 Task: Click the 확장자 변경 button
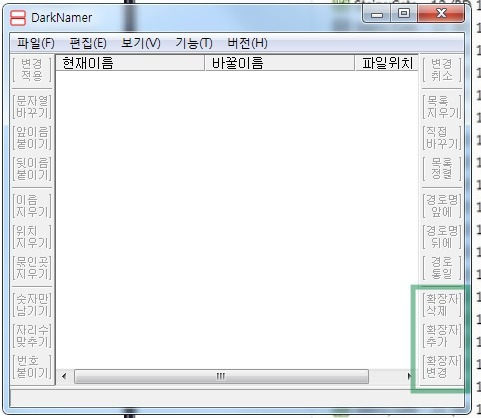[442, 367]
